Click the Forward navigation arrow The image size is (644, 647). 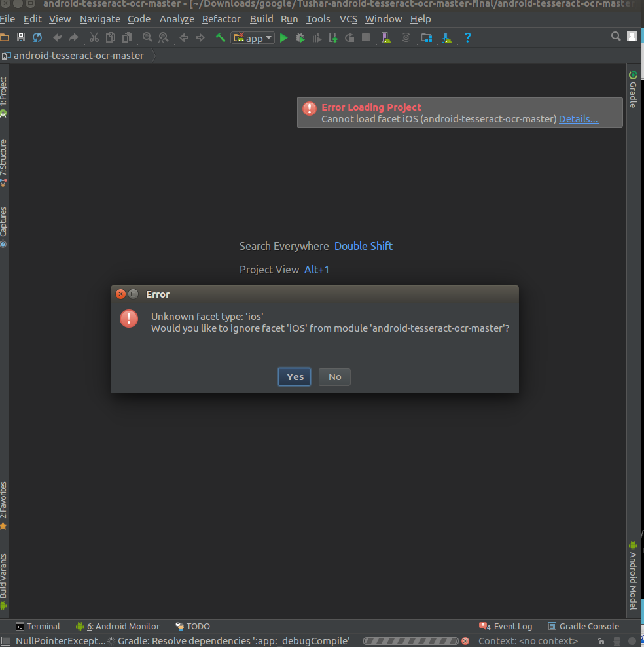pyautogui.click(x=200, y=37)
